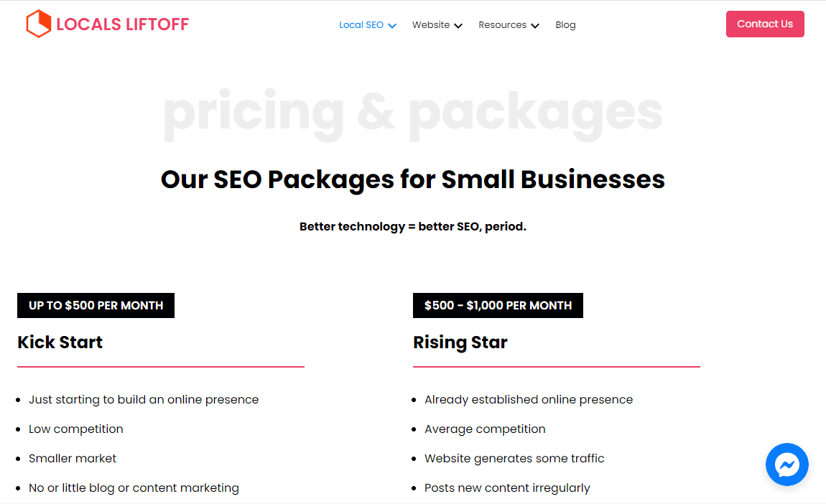Image resolution: width=826 pixels, height=504 pixels.
Task: Click the "$500 - $1,000 PER MONTH" badge
Action: 498,305
